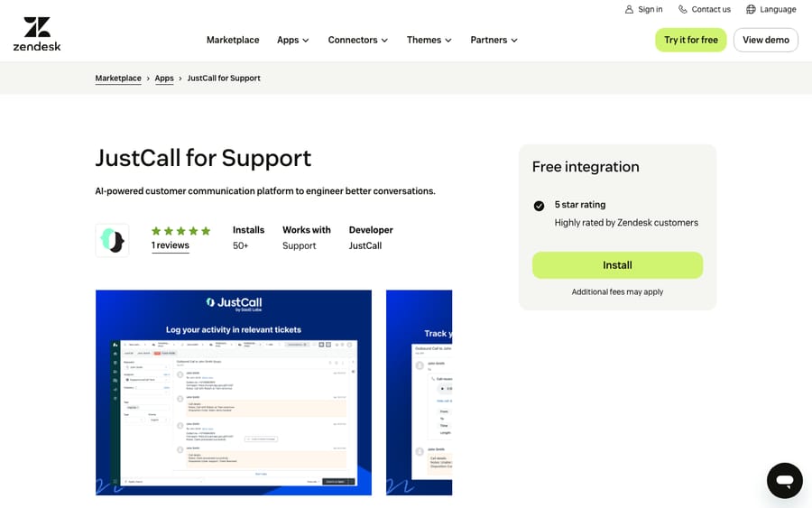Click the JustCall app logo icon
Screen dimensions: 812x508
pos(113,241)
